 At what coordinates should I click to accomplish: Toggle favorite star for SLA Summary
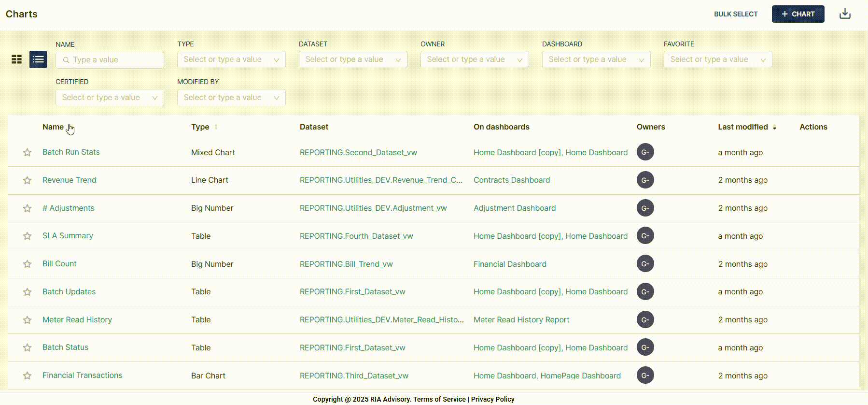[x=28, y=236]
